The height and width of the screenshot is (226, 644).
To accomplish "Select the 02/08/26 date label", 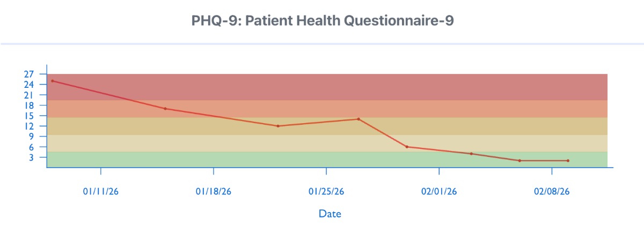I will pyautogui.click(x=551, y=191).
